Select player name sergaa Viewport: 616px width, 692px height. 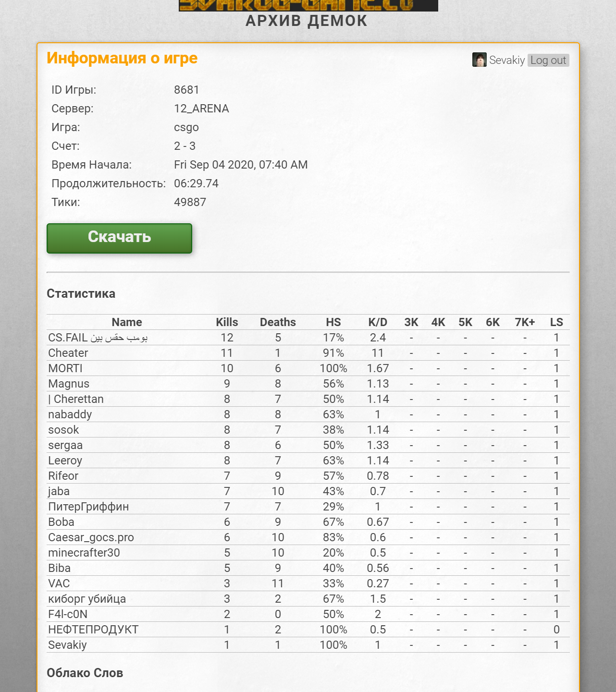point(65,445)
